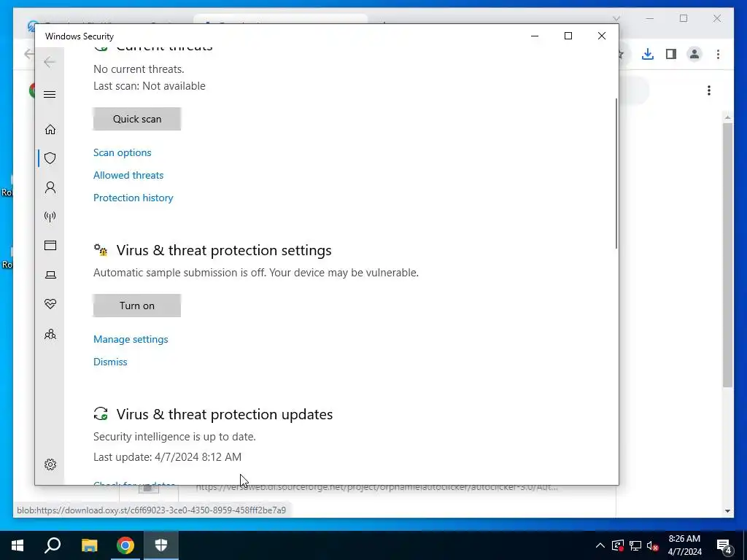Viewport: 747px width, 560px height.
Task: Go back with the Windows Security back arrow
Action: click(x=50, y=62)
